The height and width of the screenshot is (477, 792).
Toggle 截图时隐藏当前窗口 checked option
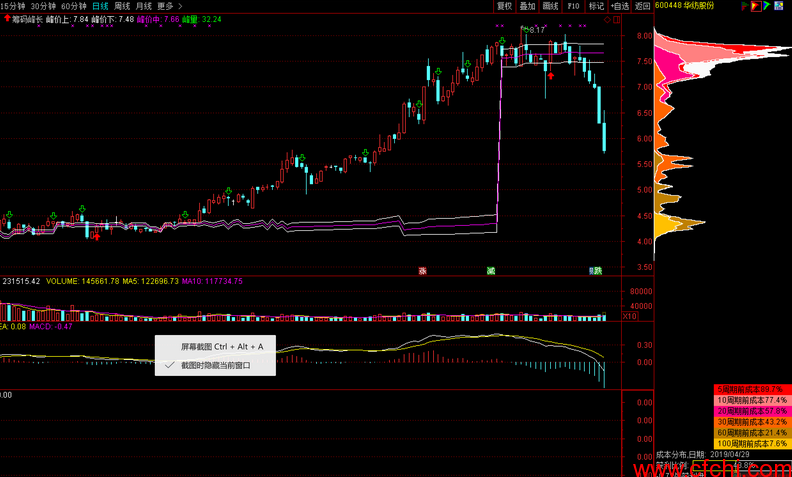215,366
